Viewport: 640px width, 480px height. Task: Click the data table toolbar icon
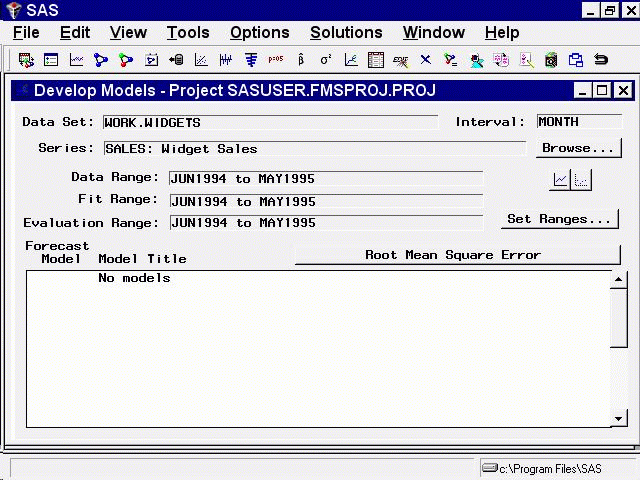click(376, 60)
